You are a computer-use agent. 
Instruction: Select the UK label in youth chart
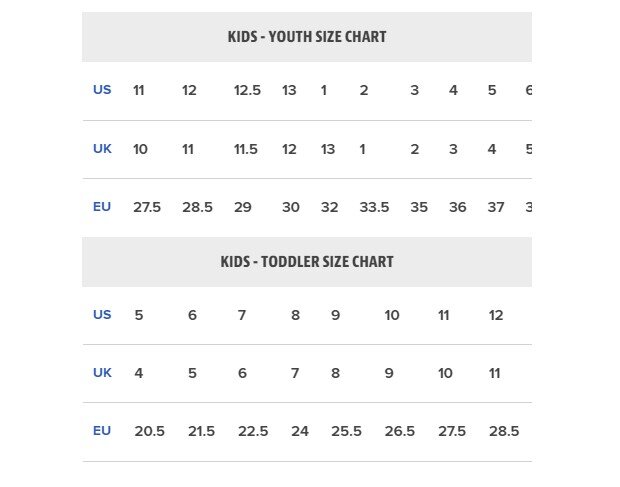pos(102,149)
